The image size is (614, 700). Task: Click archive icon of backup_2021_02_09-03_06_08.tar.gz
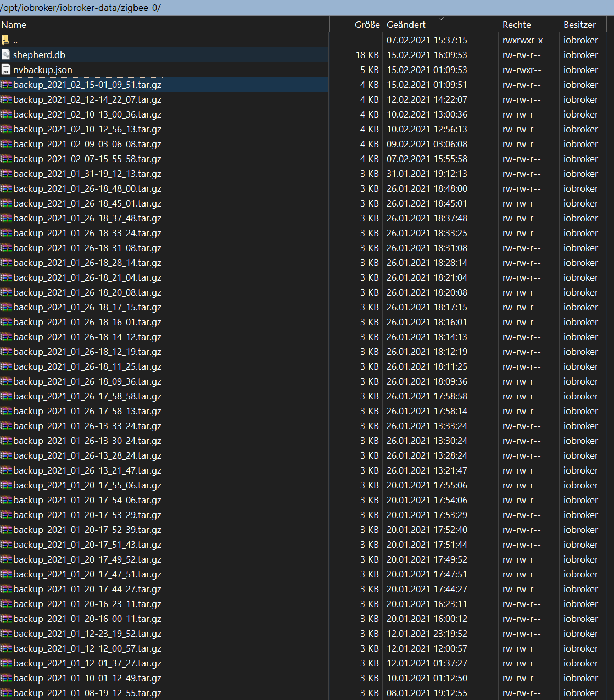pos(6,144)
